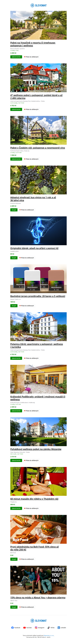Click the Slevomat logo in the footer
77x644 pixels.
38,621
